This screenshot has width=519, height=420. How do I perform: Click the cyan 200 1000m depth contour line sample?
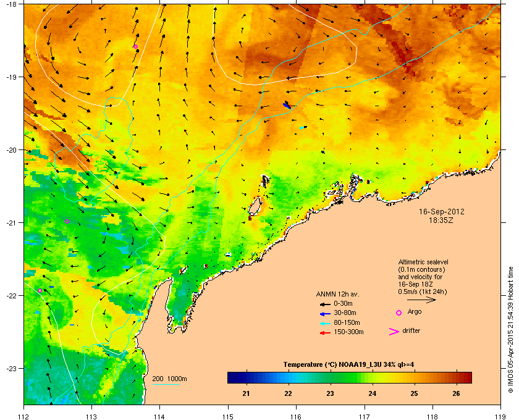(166, 384)
